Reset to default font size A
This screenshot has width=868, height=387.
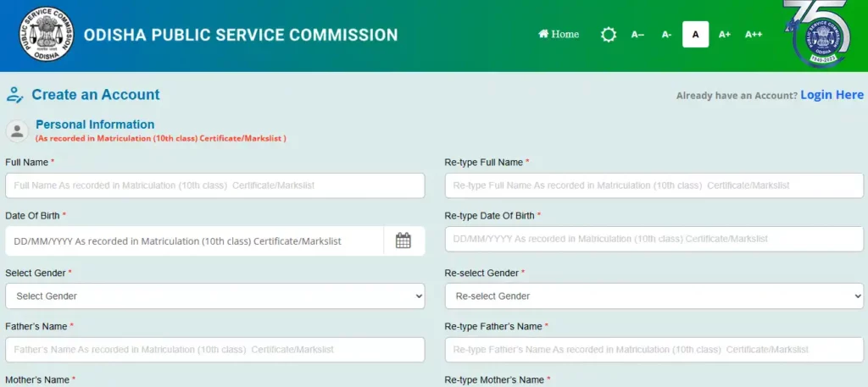[x=696, y=34]
